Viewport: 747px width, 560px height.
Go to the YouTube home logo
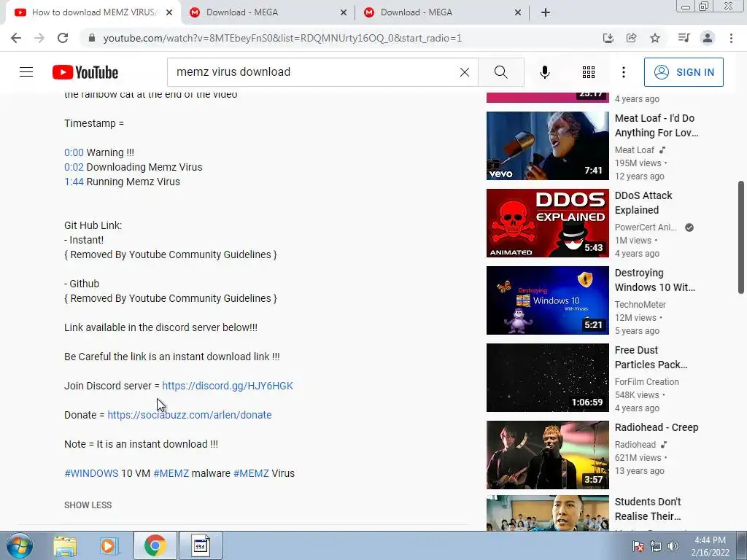[85, 72]
